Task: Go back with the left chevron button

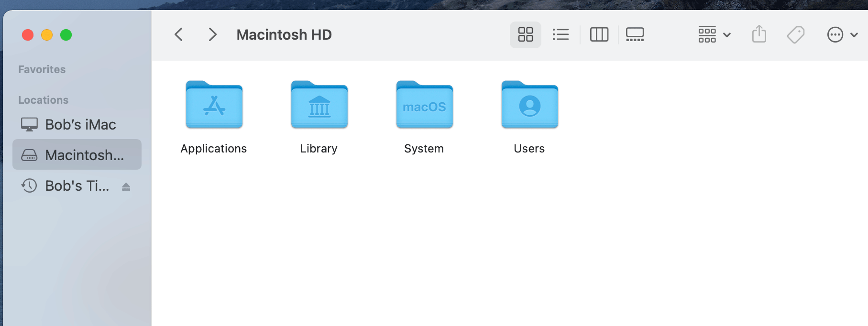Action: tap(179, 34)
